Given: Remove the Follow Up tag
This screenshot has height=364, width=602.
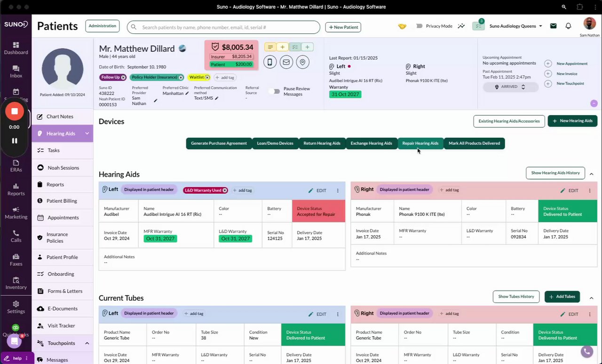Looking at the screenshot, I should coord(123,77).
